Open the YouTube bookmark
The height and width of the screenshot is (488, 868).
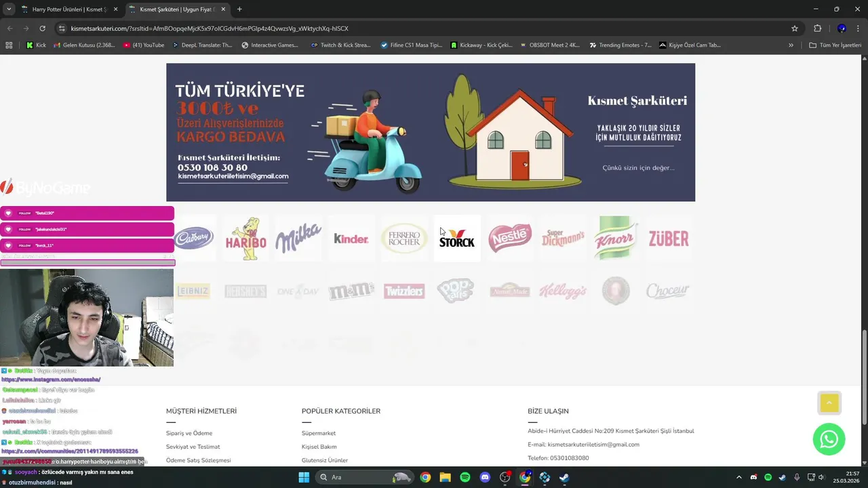tap(144, 45)
